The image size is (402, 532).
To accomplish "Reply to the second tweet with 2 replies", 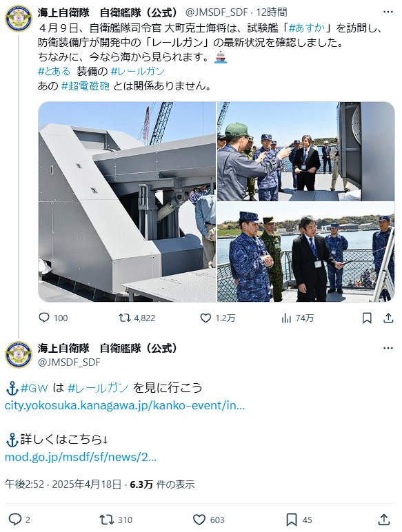I will point(15,520).
